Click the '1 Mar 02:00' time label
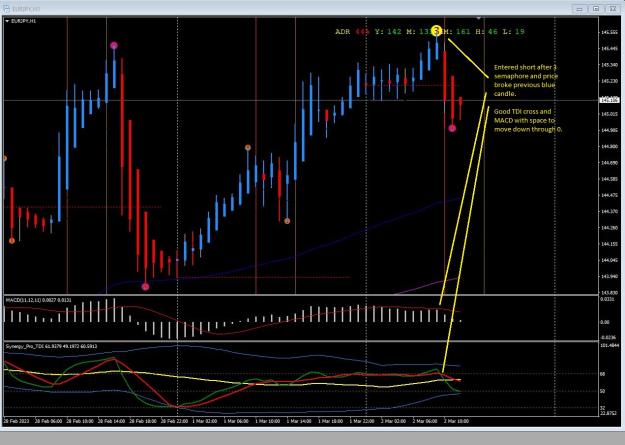625x445 pixels. click(205, 421)
